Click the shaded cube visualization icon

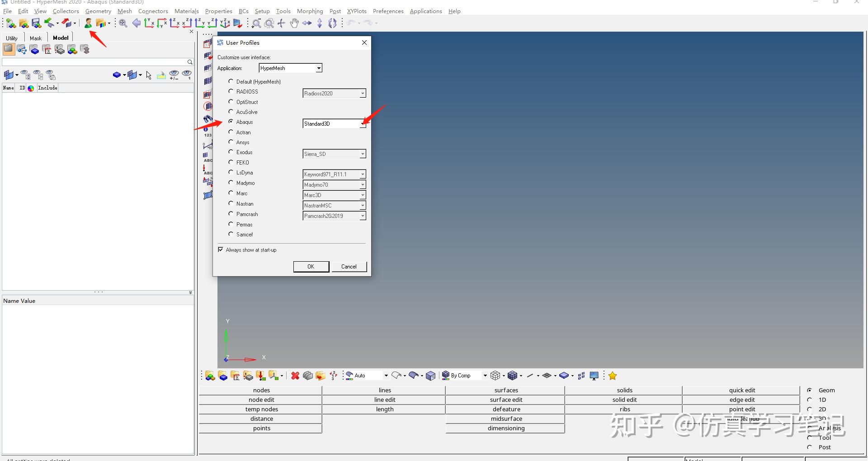(x=431, y=376)
